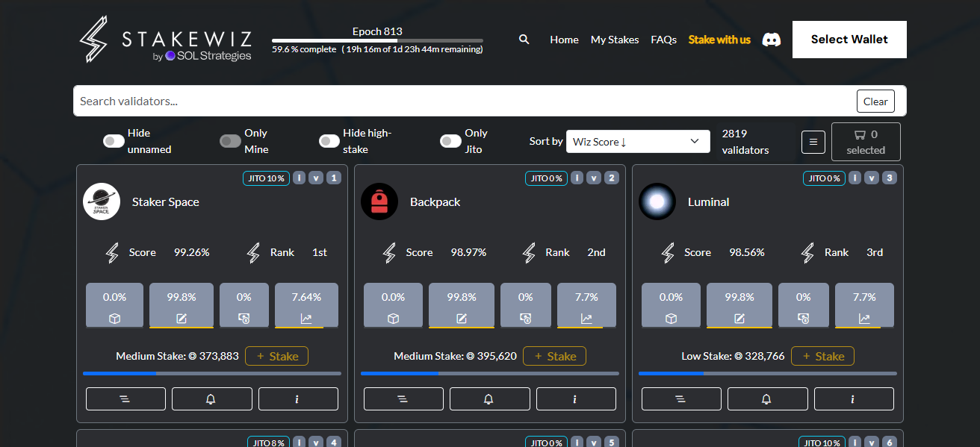Image resolution: width=980 pixels, height=447 pixels.
Task: Click the Epoch 813 progress bar
Action: click(x=377, y=40)
